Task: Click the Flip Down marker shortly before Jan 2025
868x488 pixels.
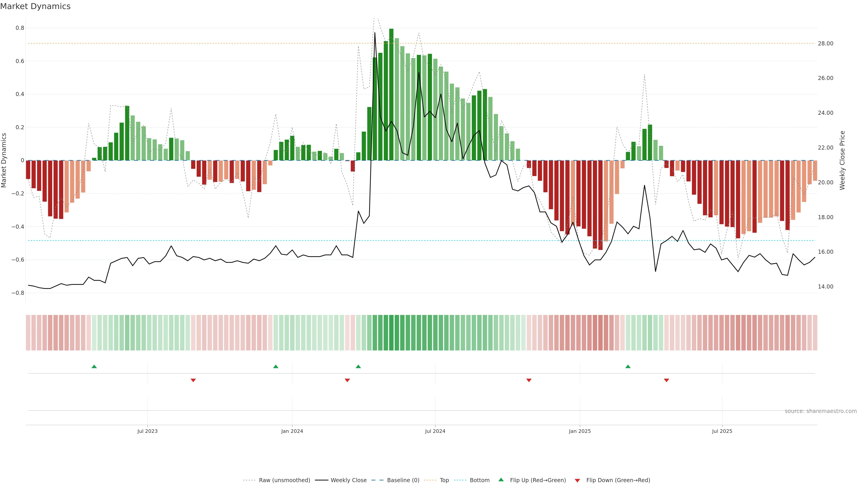Action: click(x=529, y=380)
